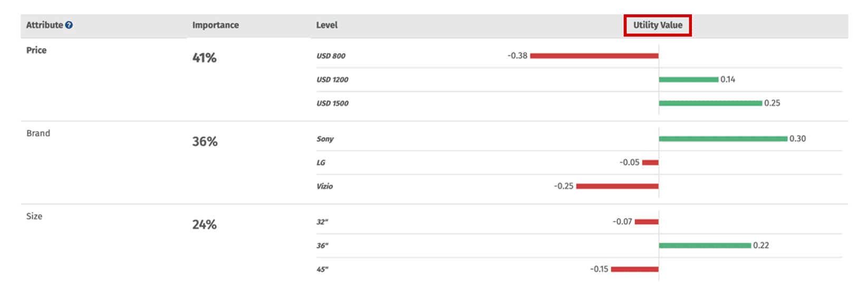Click the green bar for 36" size
Screen dimensions: 868x304
point(705,246)
